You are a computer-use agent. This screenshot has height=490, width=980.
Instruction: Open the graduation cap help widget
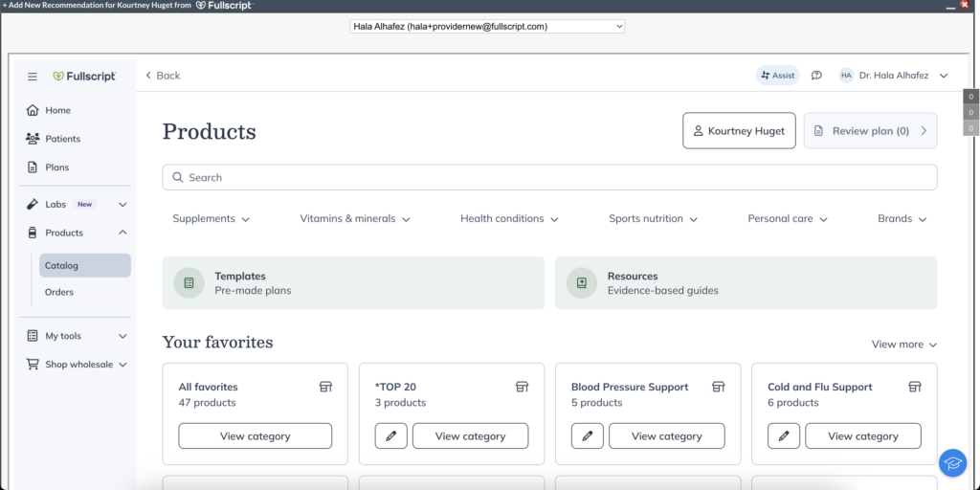coord(952,463)
